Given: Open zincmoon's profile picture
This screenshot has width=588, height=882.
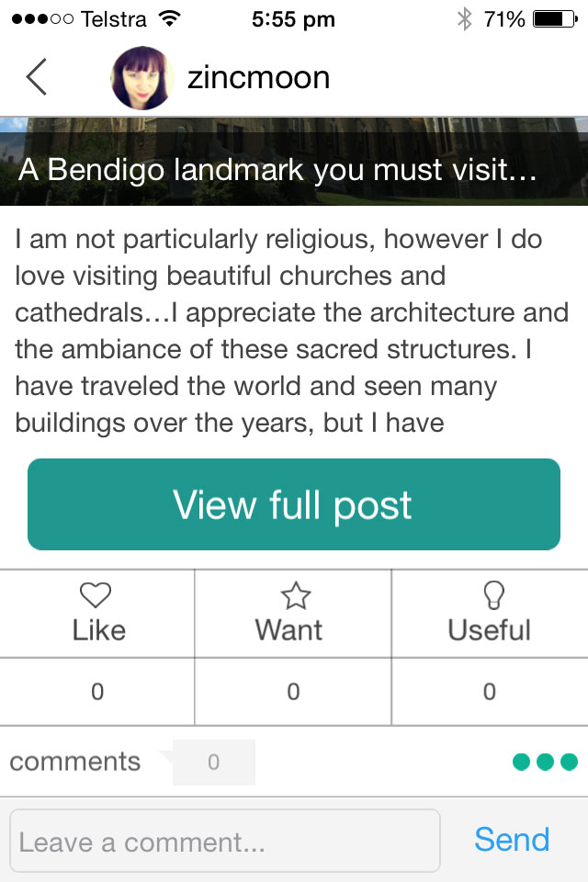Looking at the screenshot, I should [141, 77].
